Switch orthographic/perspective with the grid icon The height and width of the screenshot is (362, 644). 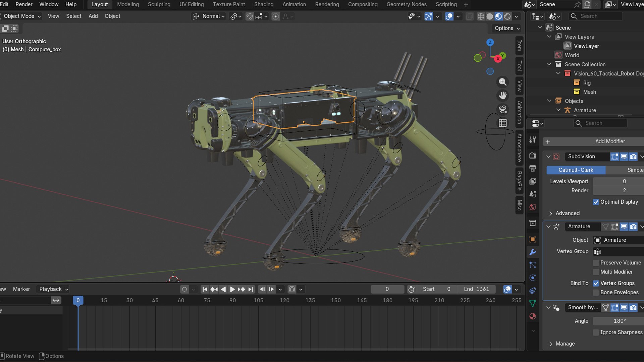point(502,123)
